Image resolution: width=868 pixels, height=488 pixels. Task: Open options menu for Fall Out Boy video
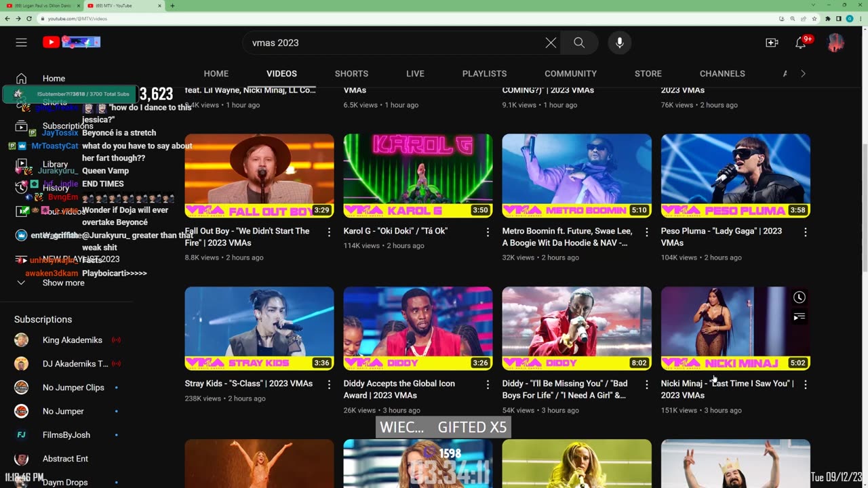click(x=329, y=232)
